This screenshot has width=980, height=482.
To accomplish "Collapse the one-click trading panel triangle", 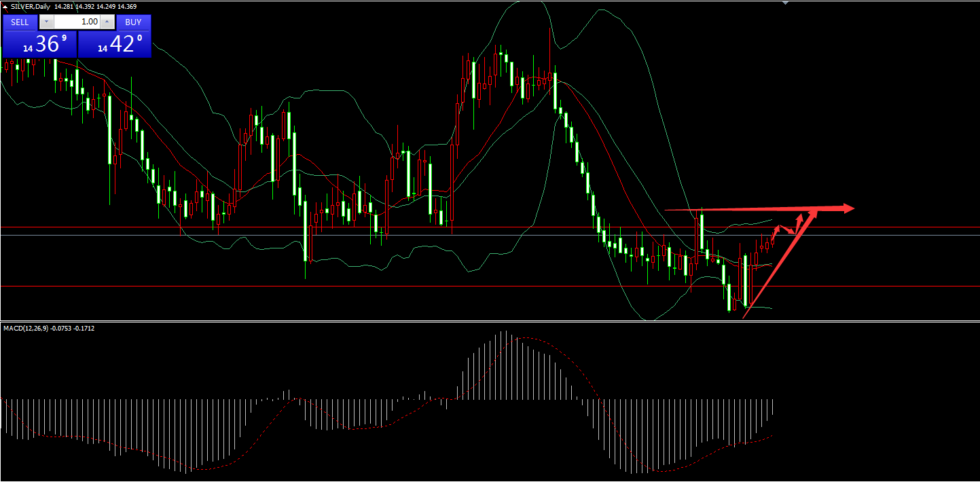I will tap(5, 6).
